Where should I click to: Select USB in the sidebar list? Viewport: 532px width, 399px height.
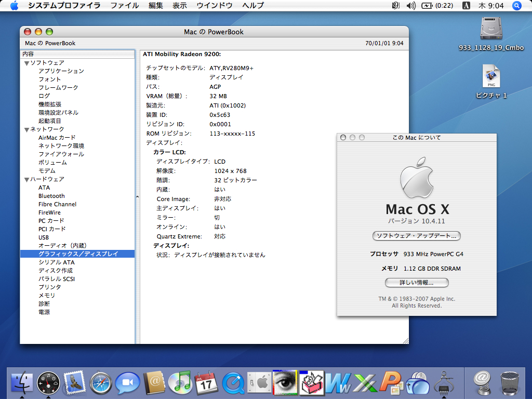tap(44, 237)
